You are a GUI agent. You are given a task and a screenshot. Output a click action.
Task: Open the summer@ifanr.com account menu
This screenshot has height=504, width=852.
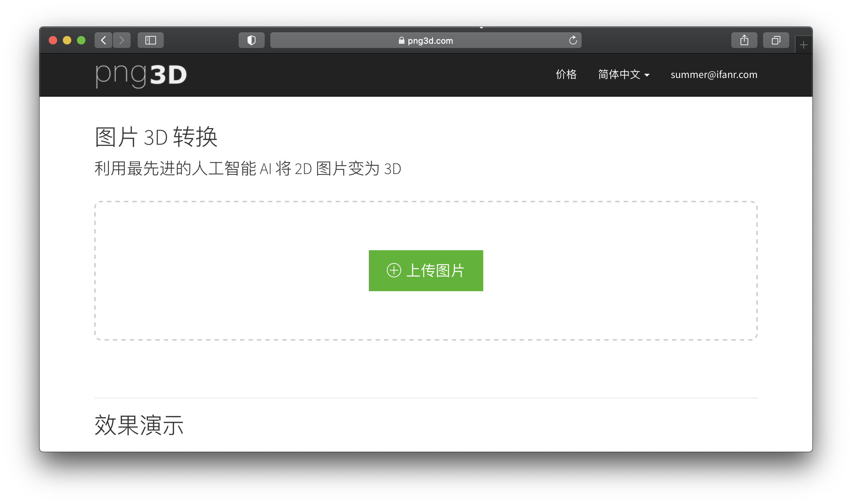coord(714,74)
